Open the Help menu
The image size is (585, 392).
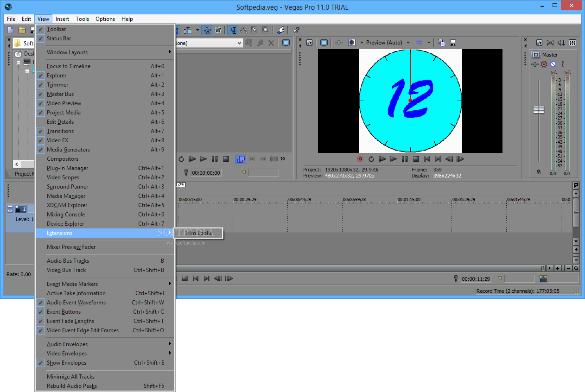point(127,19)
